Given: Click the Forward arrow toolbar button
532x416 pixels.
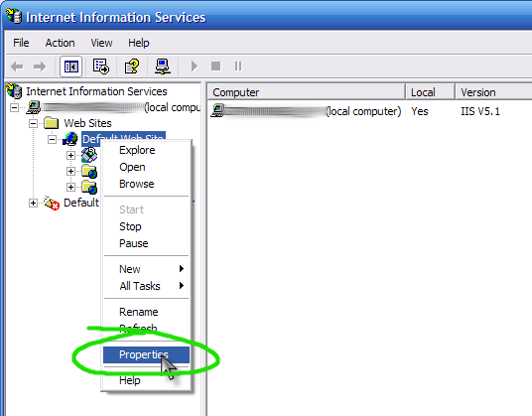Looking at the screenshot, I should coord(40,67).
